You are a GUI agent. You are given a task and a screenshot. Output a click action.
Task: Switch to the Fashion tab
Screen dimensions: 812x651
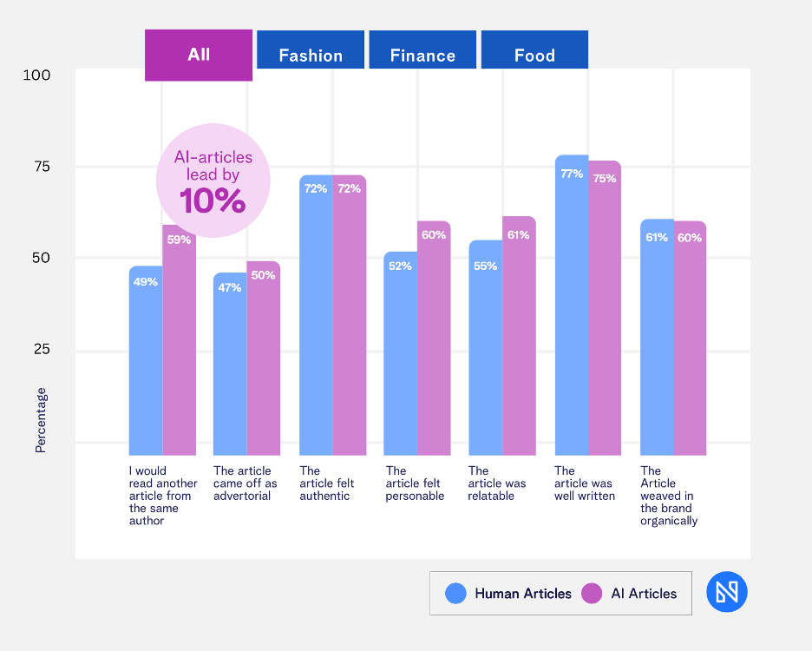[x=311, y=56]
